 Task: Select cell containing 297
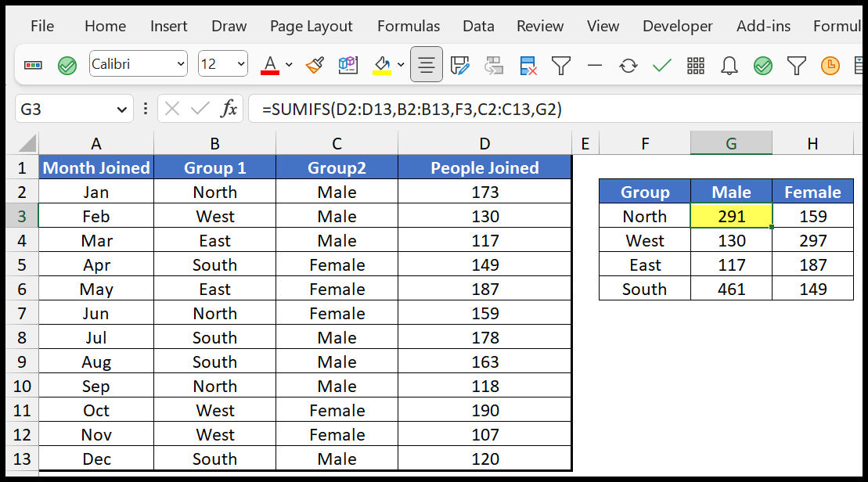(812, 240)
